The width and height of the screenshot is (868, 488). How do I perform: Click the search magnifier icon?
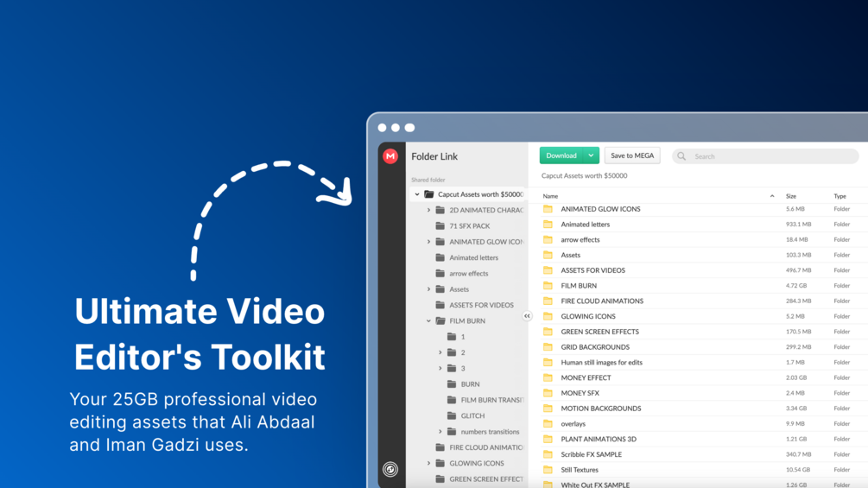681,156
